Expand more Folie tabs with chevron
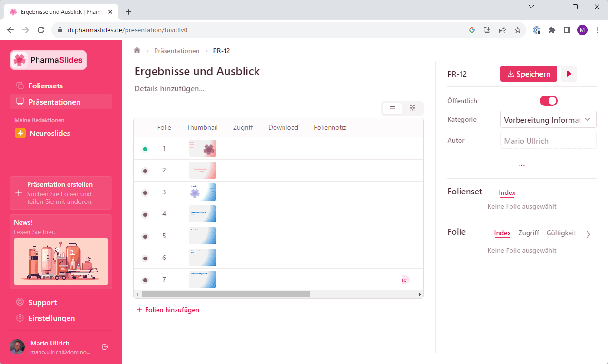 588,234
